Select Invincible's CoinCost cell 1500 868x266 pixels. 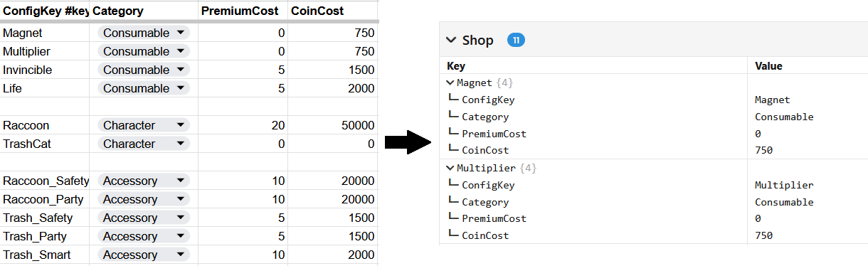point(332,70)
